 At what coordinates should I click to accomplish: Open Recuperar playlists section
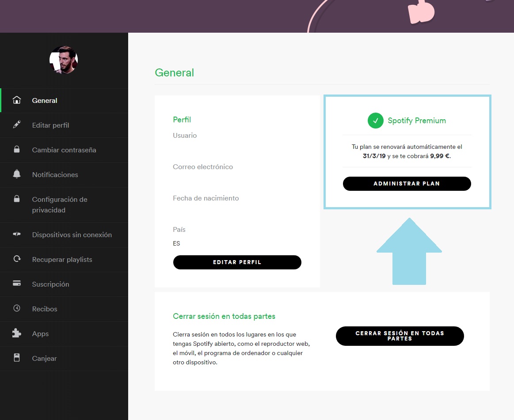pyautogui.click(x=64, y=260)
